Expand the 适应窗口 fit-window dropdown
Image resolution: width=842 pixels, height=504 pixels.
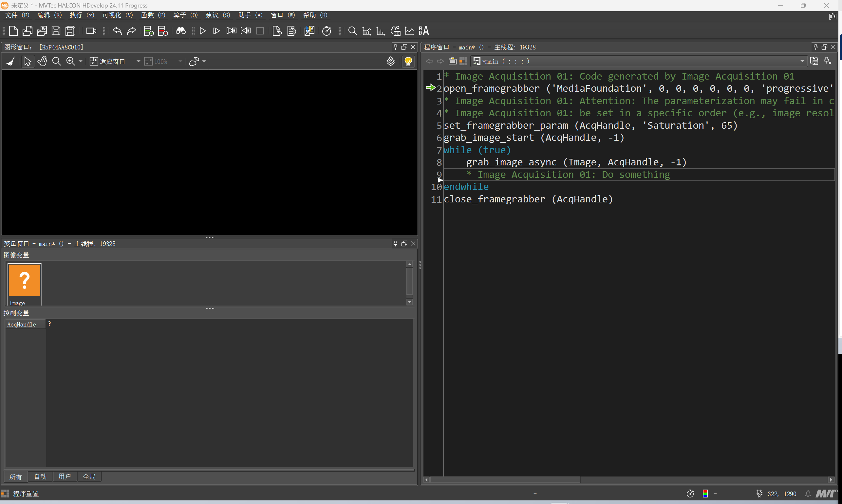click(x=138, y=62)
